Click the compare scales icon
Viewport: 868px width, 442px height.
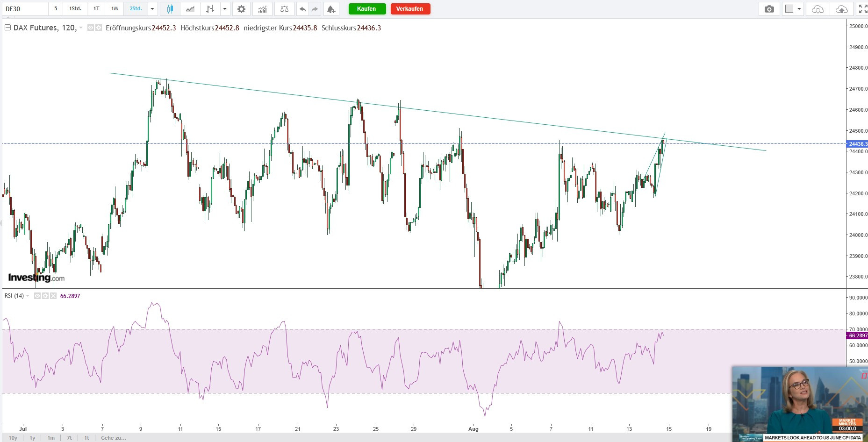[284, 9]
